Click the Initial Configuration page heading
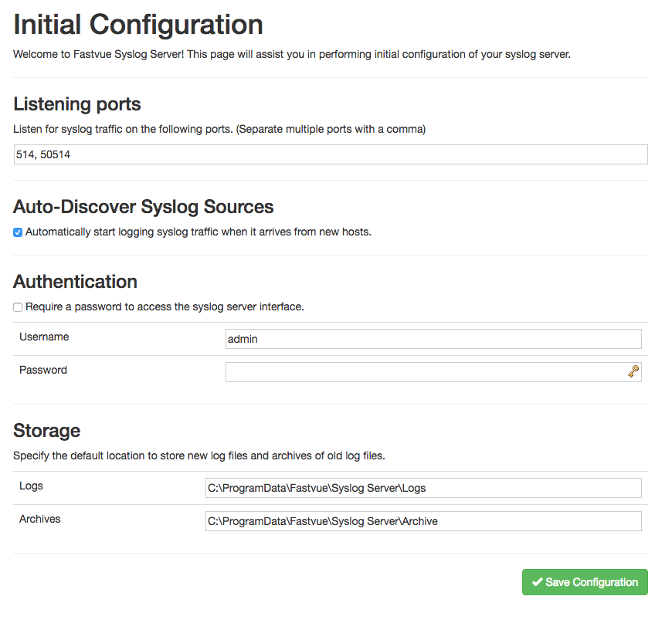Screen dimensions: 672x630 point(137,24)
